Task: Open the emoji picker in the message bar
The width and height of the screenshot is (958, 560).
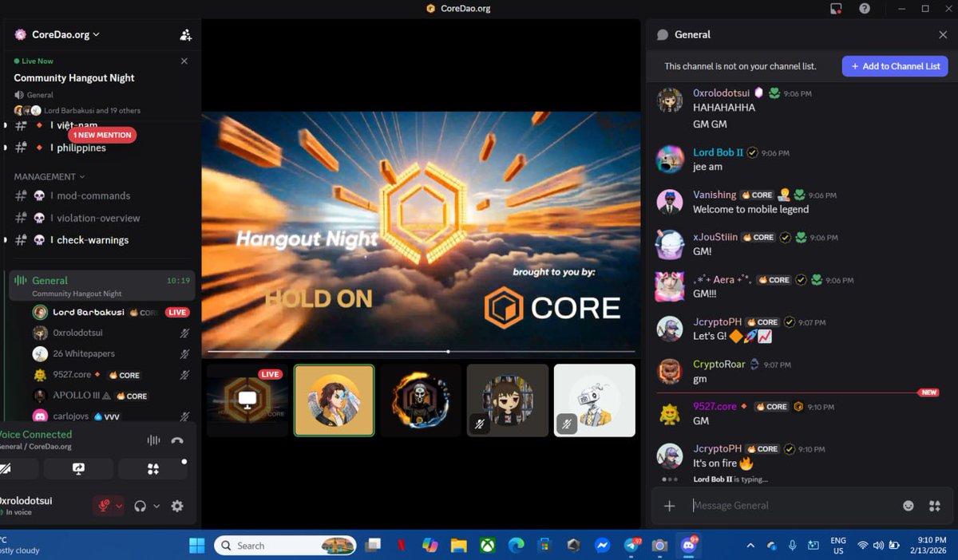Action: 909,505
